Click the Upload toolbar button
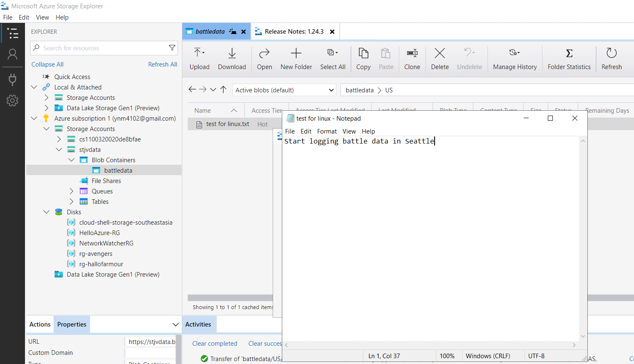This screenshot has height=364, width=634. click(199, 59)
